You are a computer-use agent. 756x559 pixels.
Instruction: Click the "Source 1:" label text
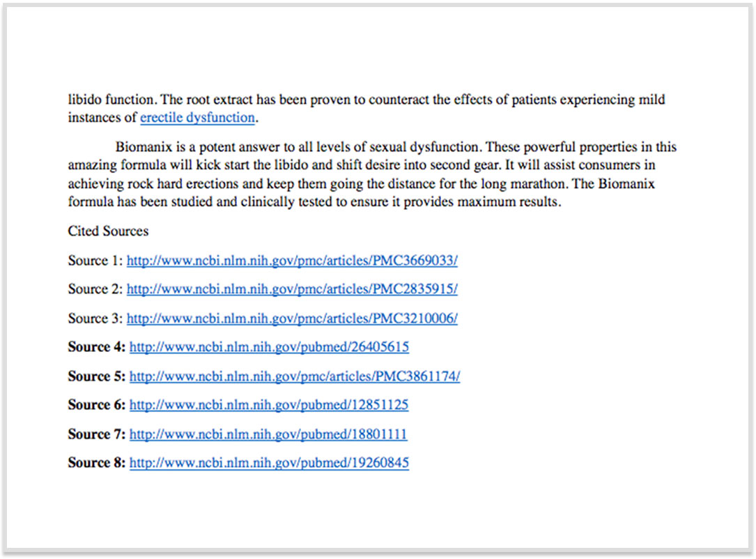95,261
